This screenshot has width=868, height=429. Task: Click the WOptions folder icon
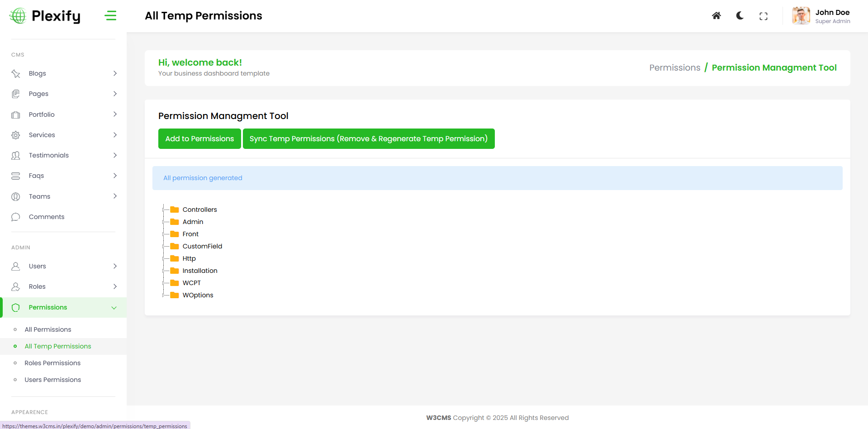[x=175, y=295]
